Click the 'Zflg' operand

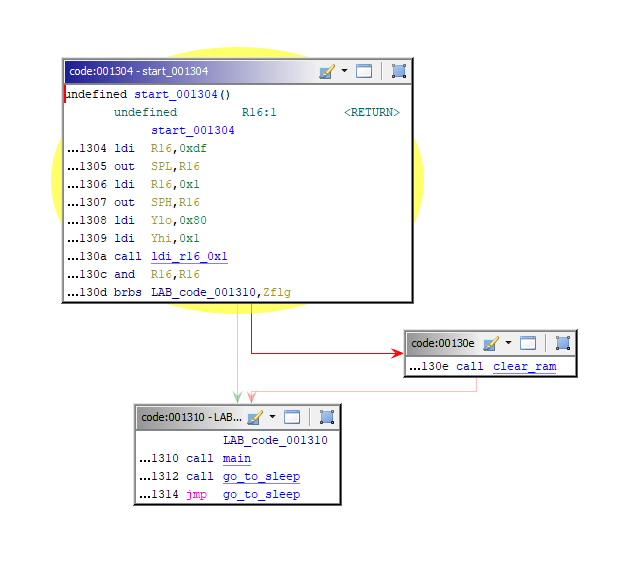pyautogui.click(x=277, y=293)
